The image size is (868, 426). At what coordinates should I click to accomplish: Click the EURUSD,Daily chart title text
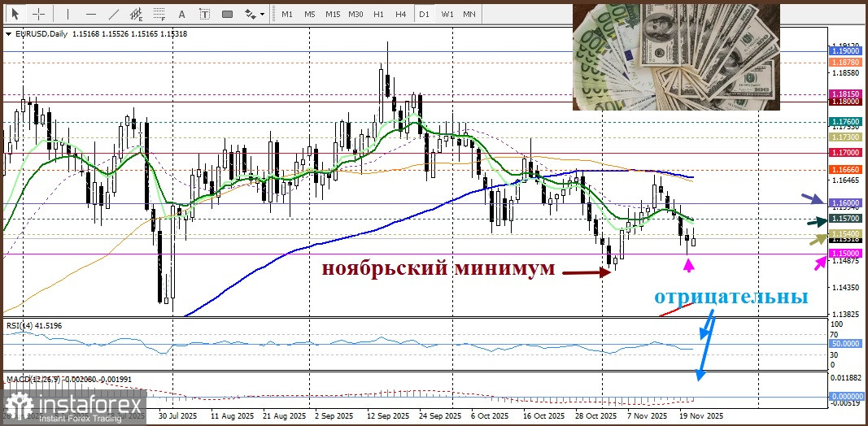click(x=41, y=34)
